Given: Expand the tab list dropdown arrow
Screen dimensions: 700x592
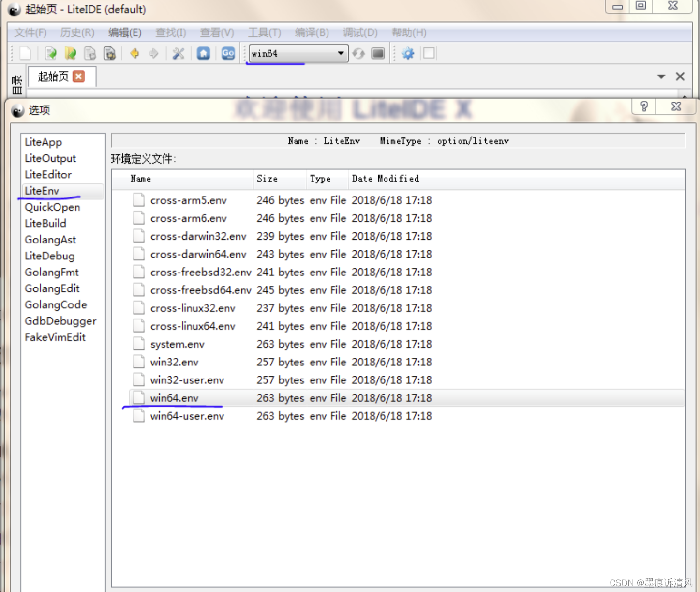Looking at the screenshot, I should click(661, 76).
